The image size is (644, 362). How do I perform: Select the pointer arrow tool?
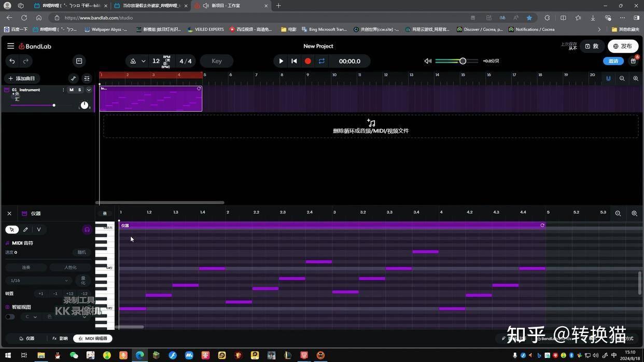point(12,229)
